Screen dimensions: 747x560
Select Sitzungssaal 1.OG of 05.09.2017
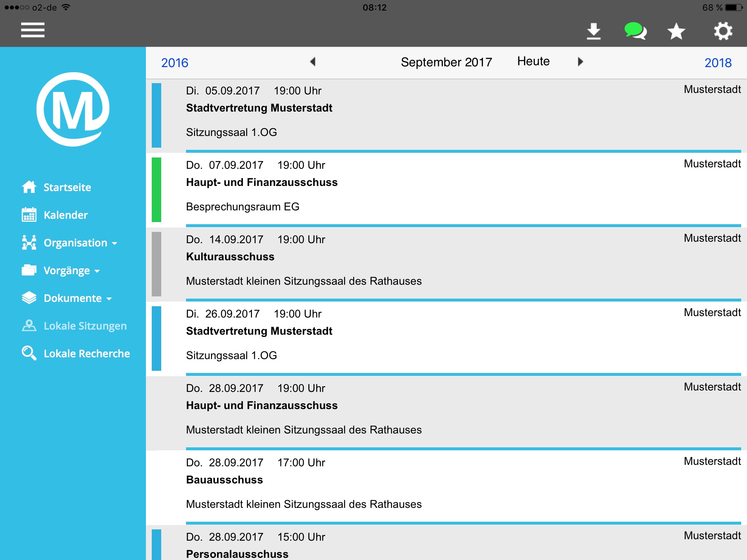coord(231,132)
